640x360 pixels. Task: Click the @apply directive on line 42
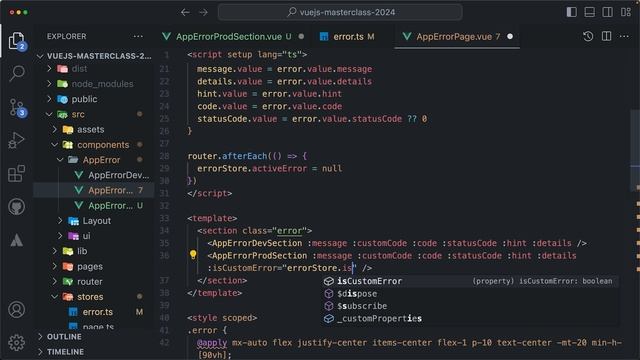coord(212,343)
